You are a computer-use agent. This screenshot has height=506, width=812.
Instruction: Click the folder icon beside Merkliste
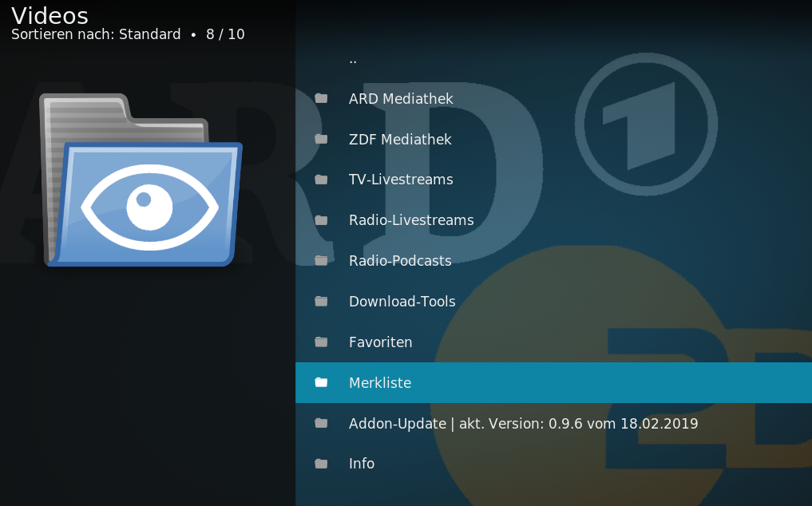pyautogui.click(x=321, y=382)
